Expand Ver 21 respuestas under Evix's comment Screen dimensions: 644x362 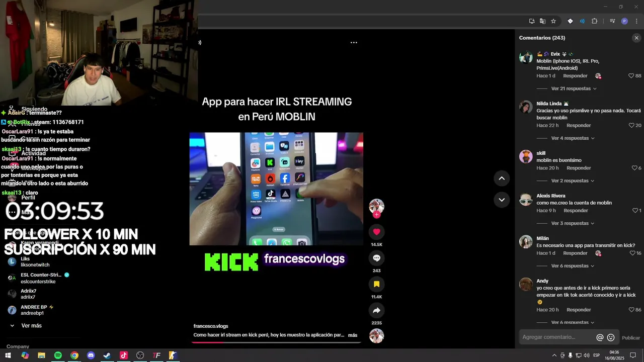[574, 88]
